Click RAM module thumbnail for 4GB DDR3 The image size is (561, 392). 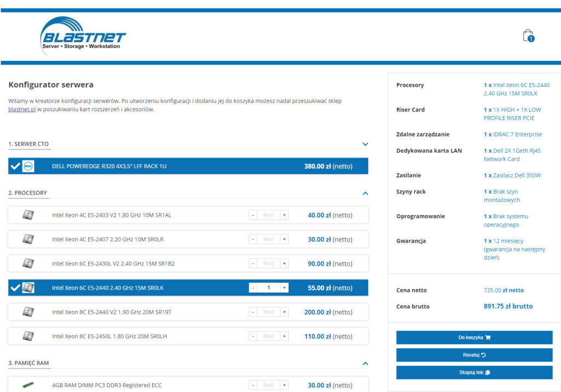28,385
